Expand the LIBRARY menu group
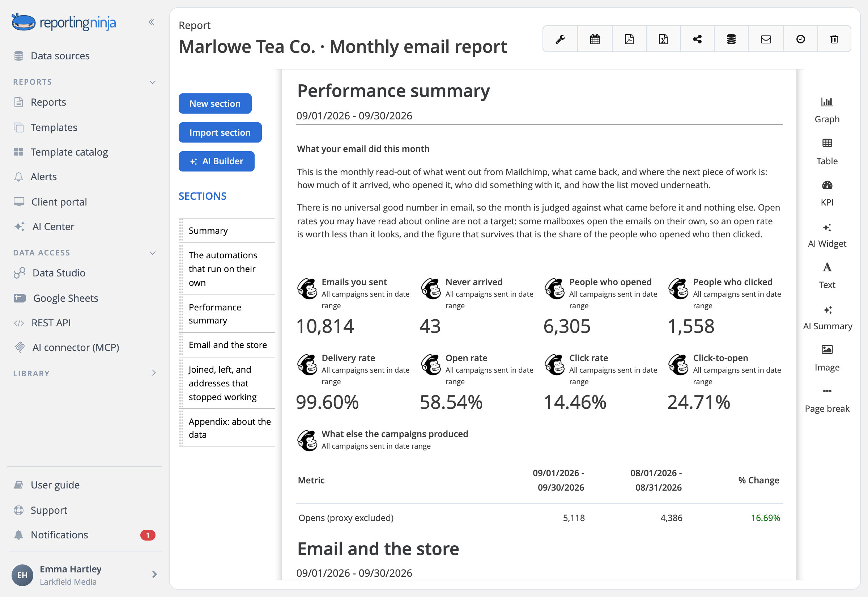This screenshot has height=597, width=868. pyautogui.click(x=154, y=373)
